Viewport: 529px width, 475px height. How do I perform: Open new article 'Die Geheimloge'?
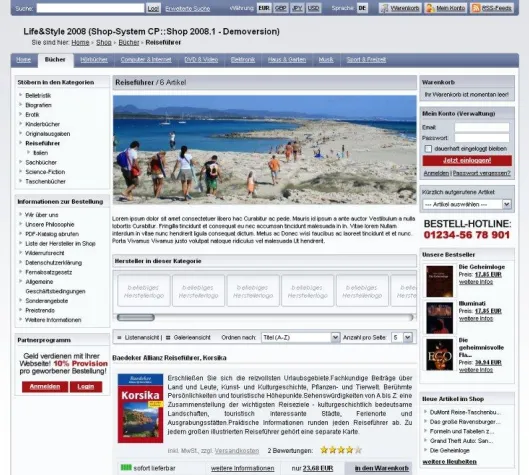pyautogui.click(x=449, y=450)
